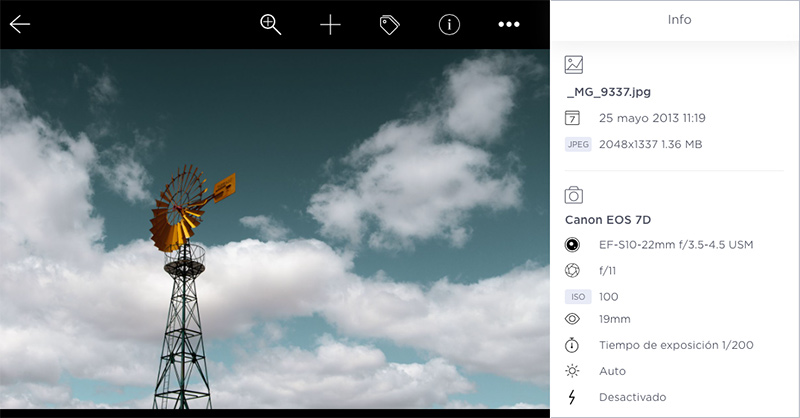
Task: Select the Auto white balance value
Action: (x=612, y=371)
